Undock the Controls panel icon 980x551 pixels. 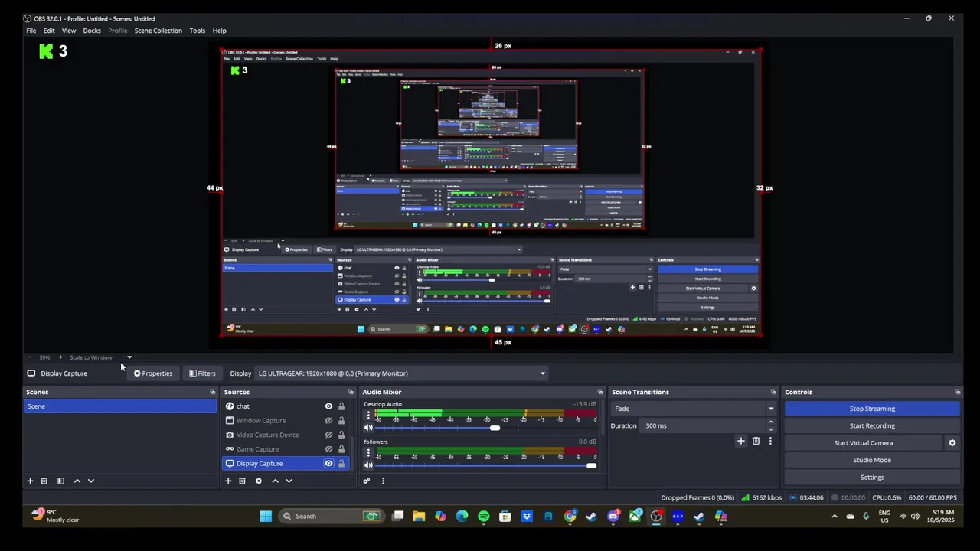957,392
